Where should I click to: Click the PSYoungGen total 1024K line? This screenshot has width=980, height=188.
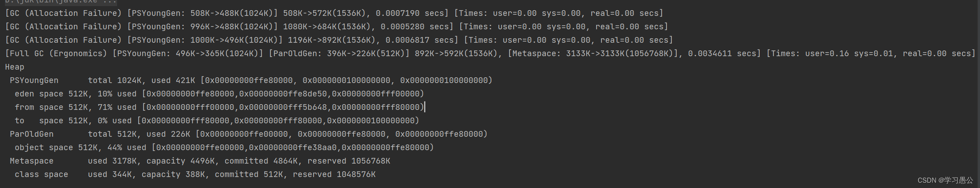(251, 80)
